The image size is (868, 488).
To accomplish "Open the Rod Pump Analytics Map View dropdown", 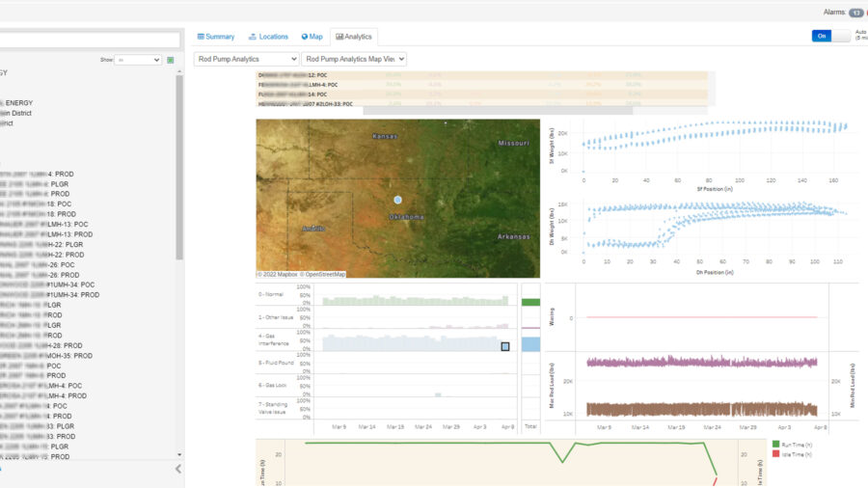I will point(354,59).
